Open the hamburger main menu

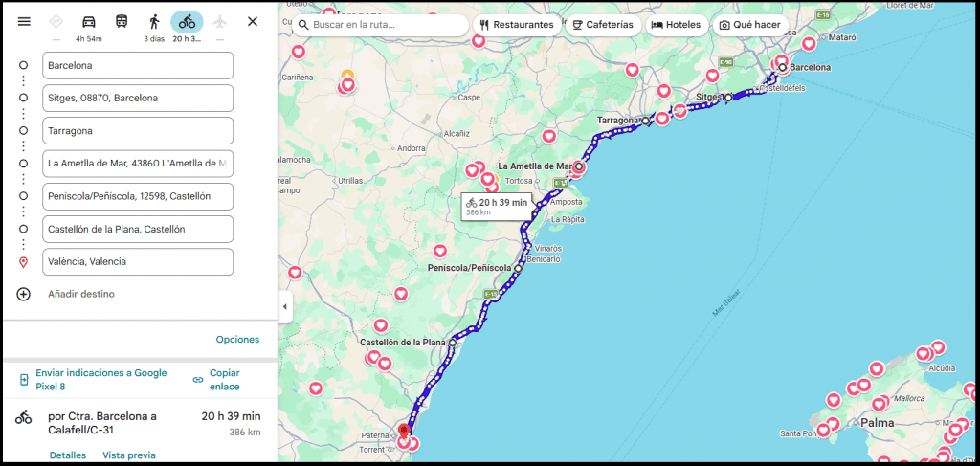pos(24,21)
